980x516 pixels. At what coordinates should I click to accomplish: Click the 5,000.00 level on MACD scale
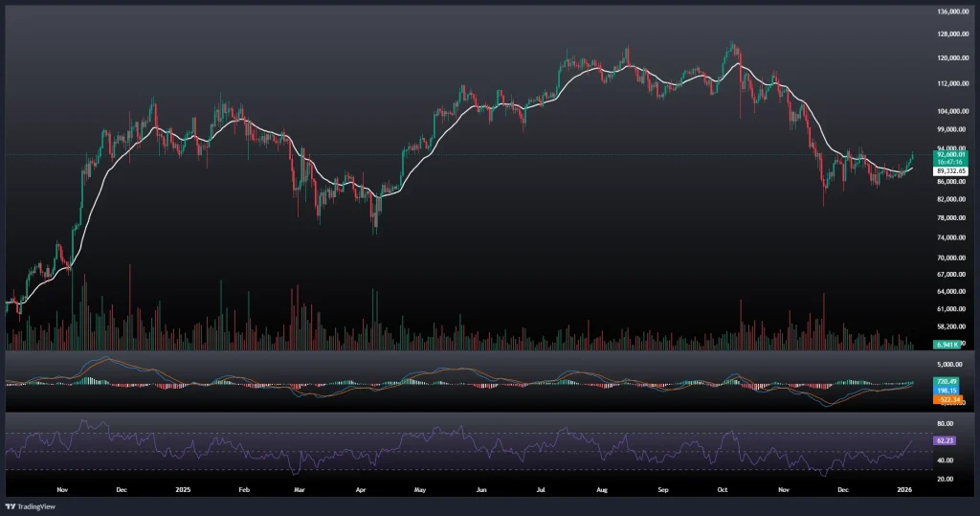coord(949,365)
